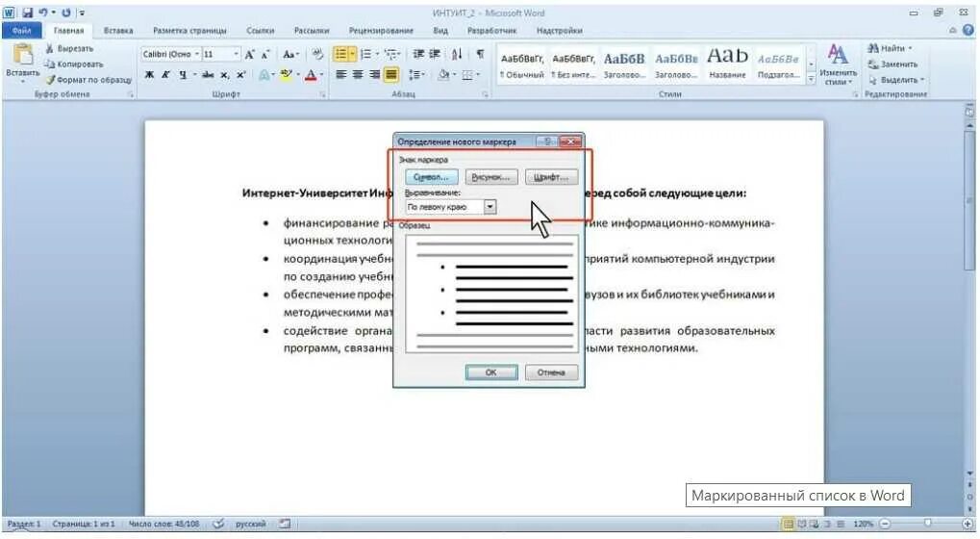
Task: Open the Bullets dropdown arrow
Action: pos(352,55)
